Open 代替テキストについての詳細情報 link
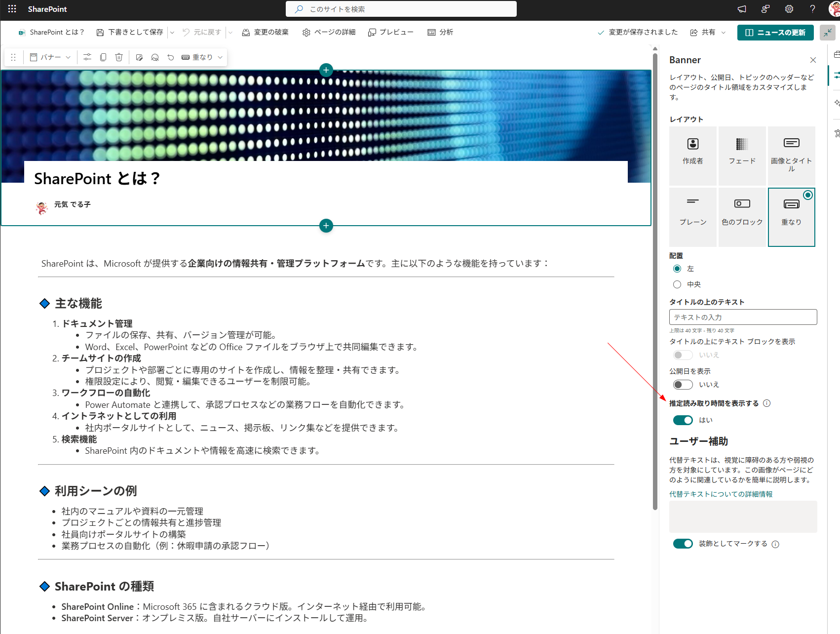The width and height of the screenshot is (840, 634). (x=721, y=494)
